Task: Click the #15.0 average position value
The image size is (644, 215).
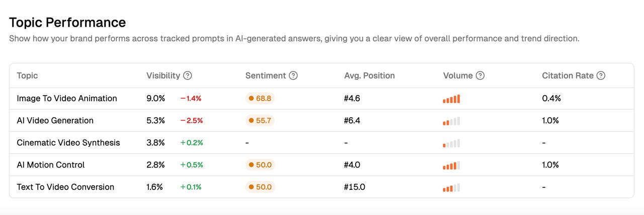Action: pos(354,187)
